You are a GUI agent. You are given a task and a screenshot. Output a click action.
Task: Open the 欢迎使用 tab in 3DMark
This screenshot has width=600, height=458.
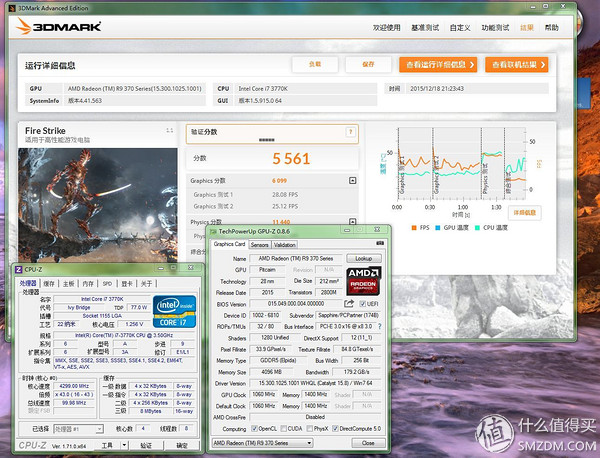(x=386, y=28)
